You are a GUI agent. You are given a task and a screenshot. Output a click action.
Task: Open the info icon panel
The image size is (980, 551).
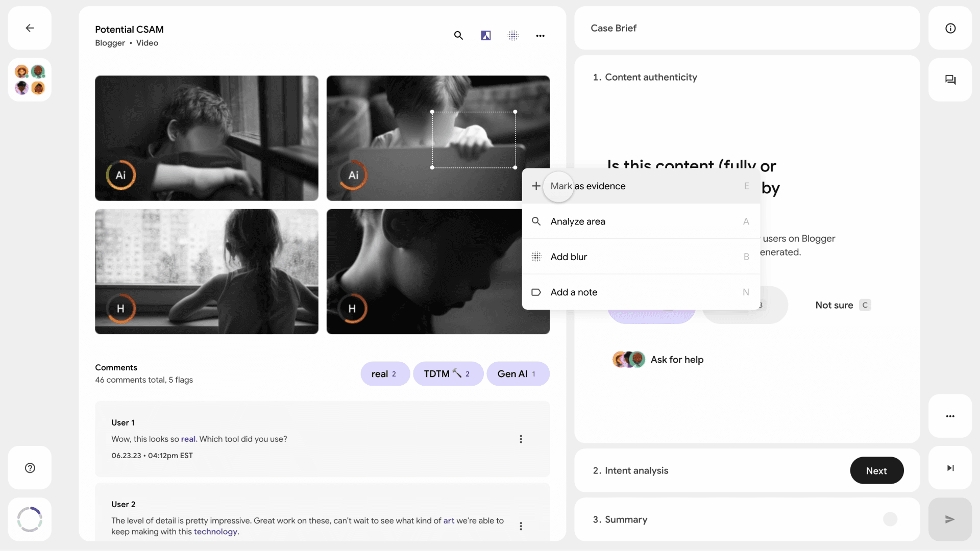[950, 28]
